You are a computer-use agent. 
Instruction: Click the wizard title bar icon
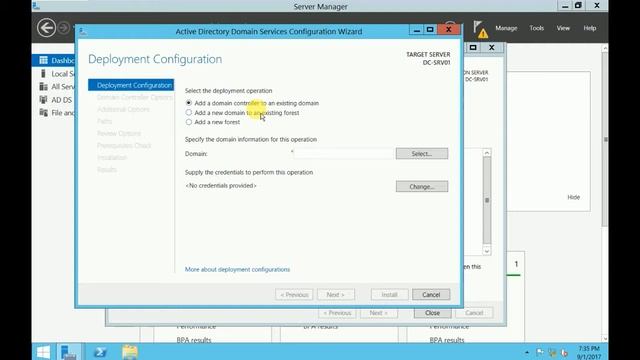point(83,31)
